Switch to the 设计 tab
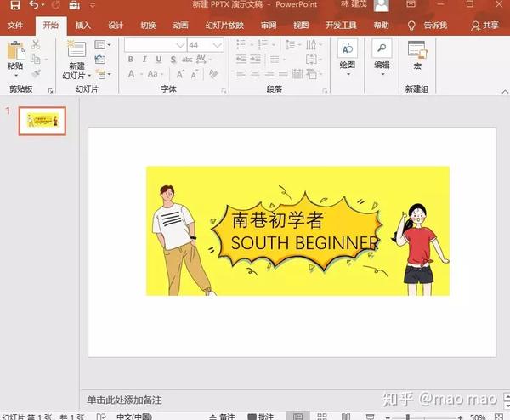The image size is (510, 420). tap(116, 25)
